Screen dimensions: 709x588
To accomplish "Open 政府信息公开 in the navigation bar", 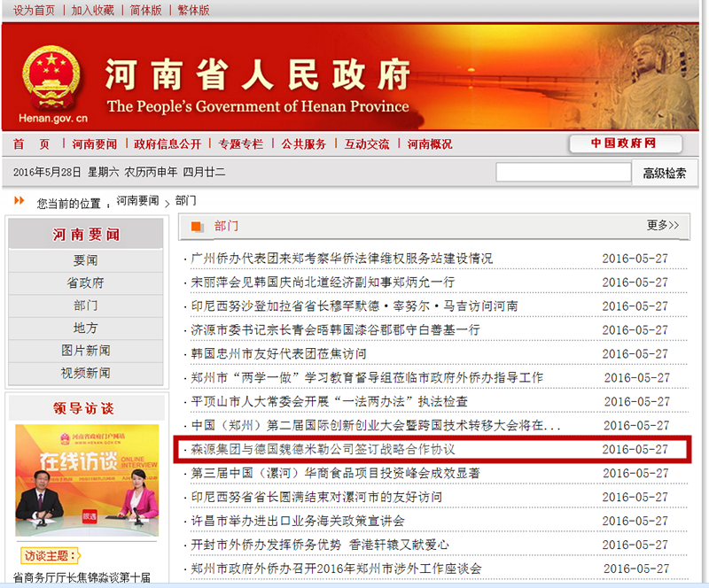I will [168, 144].
